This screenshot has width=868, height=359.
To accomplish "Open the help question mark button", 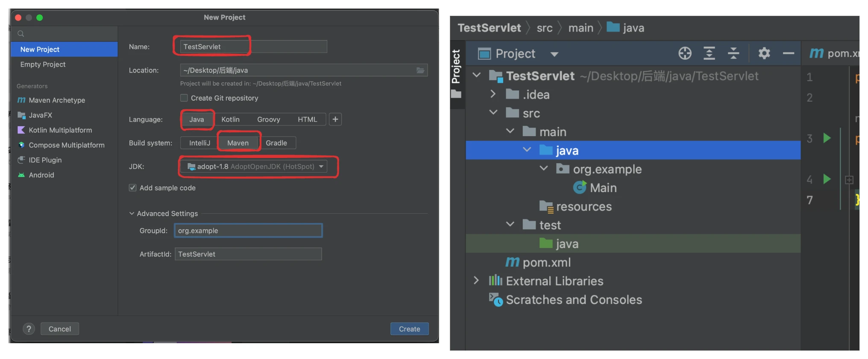I will [29, 329].
